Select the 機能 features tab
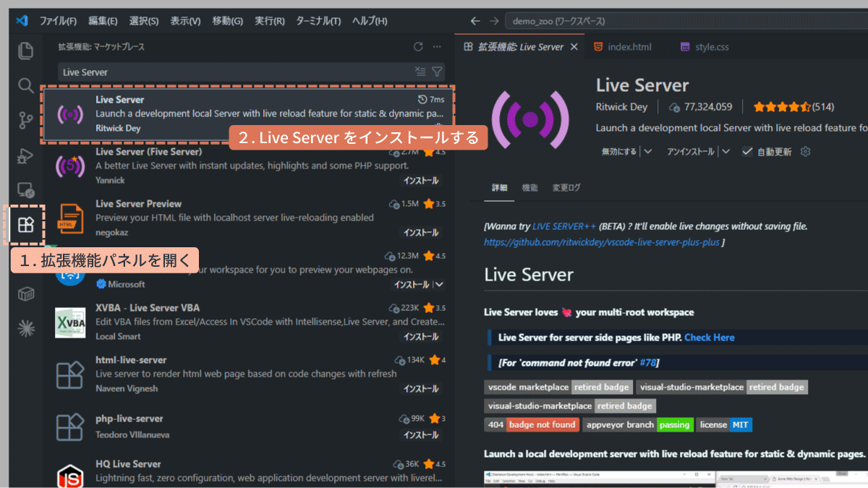The width and height of the screenshot is (868, 488). point(530,188)
